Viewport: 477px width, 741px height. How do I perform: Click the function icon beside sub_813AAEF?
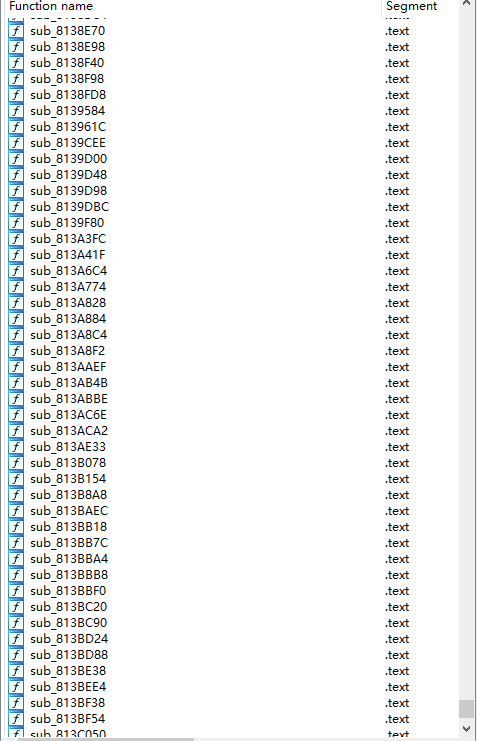click(16, 367)
